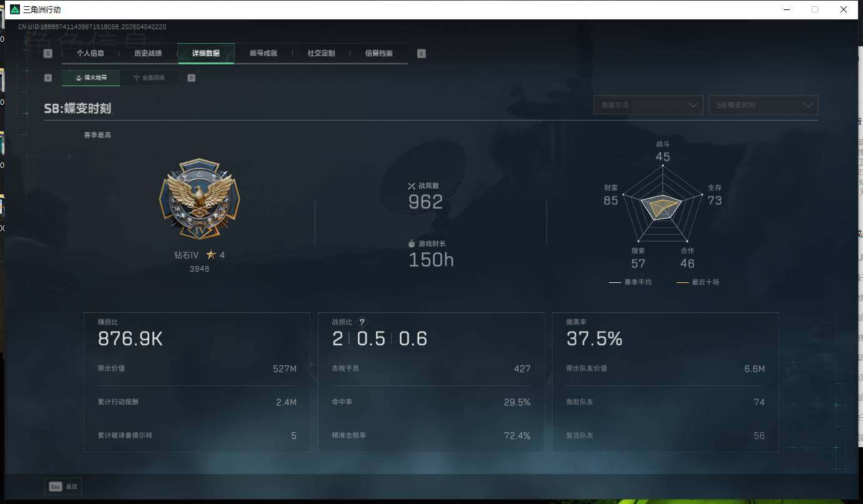863x504 pixels.
Task: Click the D key hint right of 全面战场
Action: click(191, 78)
